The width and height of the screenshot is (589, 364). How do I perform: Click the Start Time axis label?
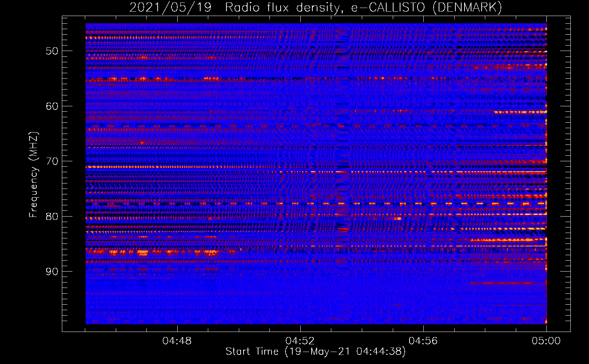316,352
